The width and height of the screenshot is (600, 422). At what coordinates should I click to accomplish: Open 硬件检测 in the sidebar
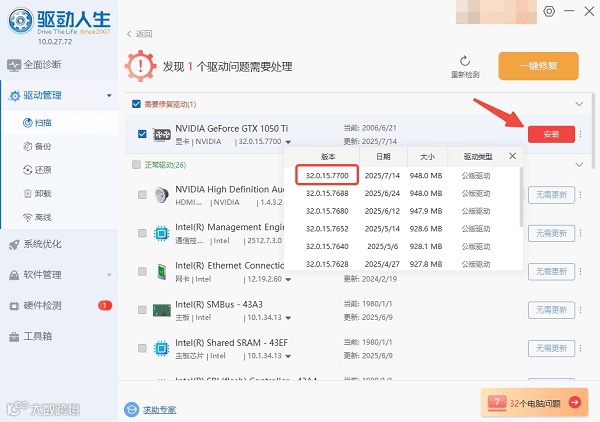(42, 305)
